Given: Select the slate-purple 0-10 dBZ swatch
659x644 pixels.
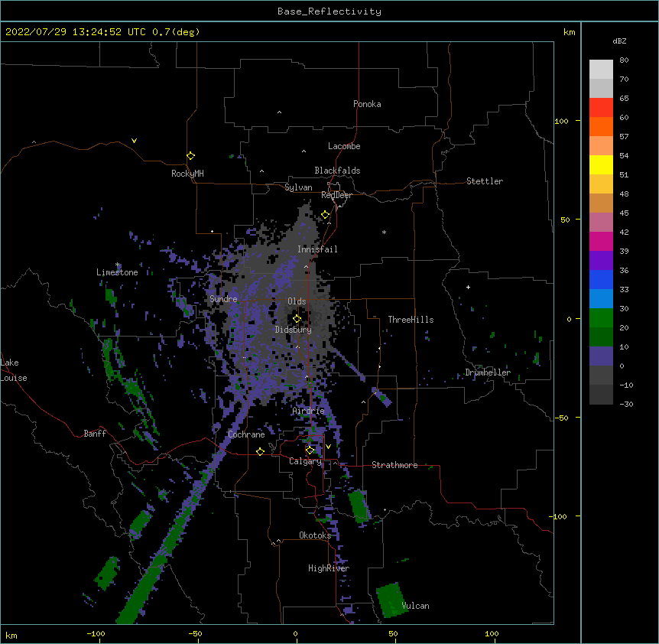Looking at the screenshot, I should pyautogui.click(x=601, y=356).
